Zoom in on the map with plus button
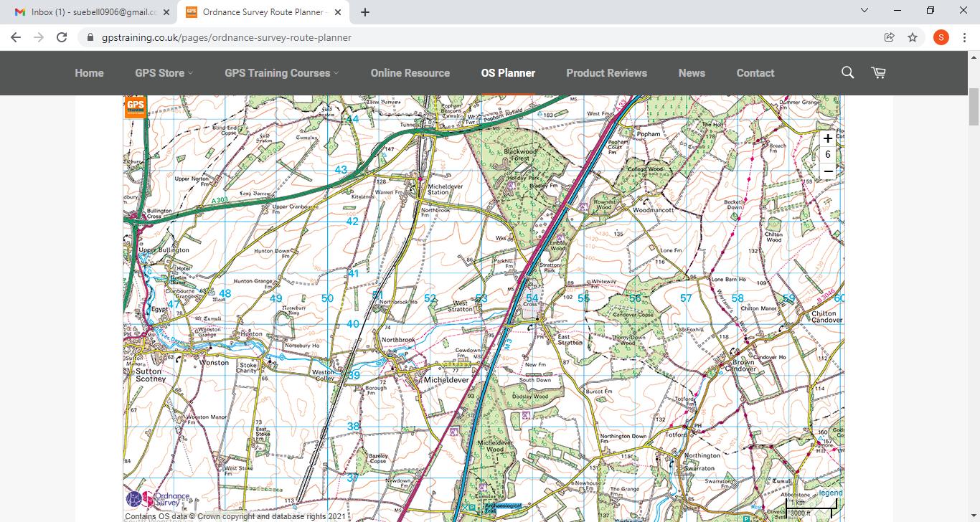This screenshot has height=522, width=980. pyautogui.click(x=828, y=138)
